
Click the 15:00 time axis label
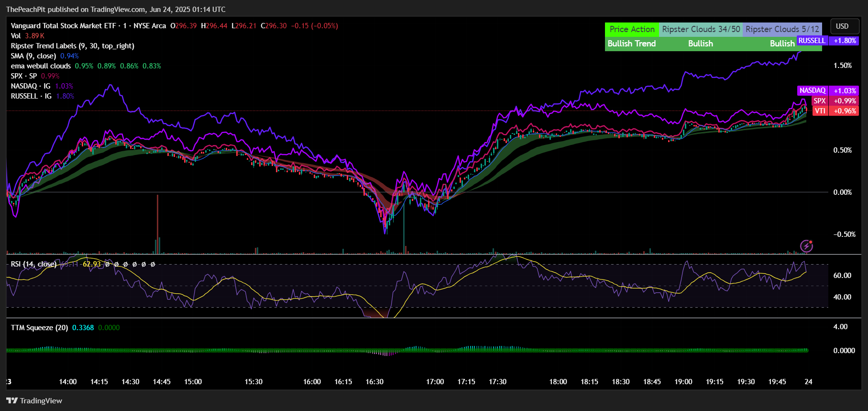193,382
